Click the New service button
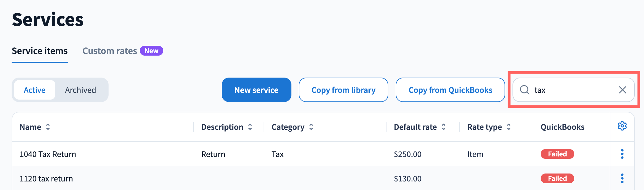The height and width of the screenshot is (190, 644). (256, 90)
